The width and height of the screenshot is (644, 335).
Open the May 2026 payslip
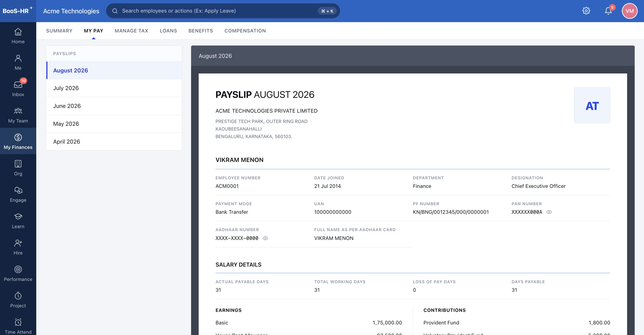[114, 124]
